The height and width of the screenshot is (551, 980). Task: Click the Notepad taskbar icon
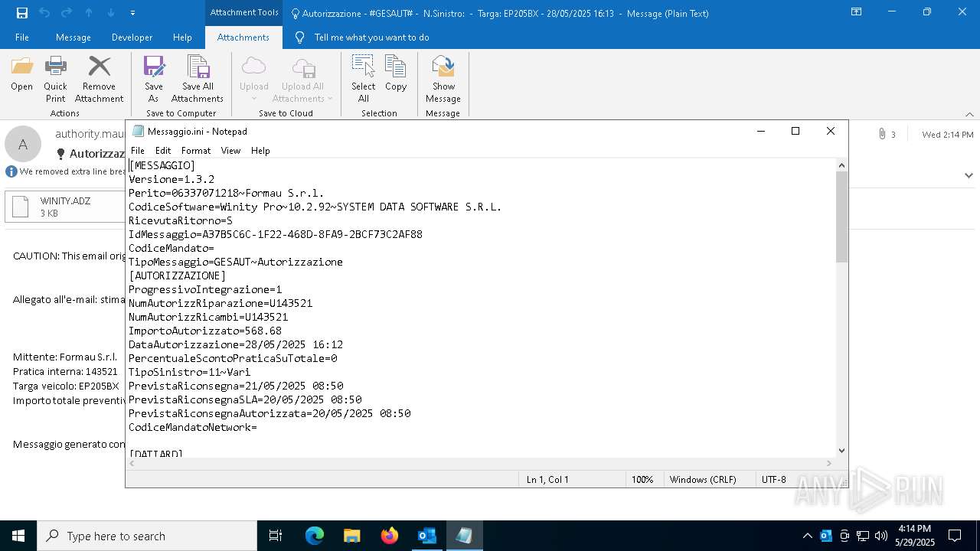click(x=464, y=536)
